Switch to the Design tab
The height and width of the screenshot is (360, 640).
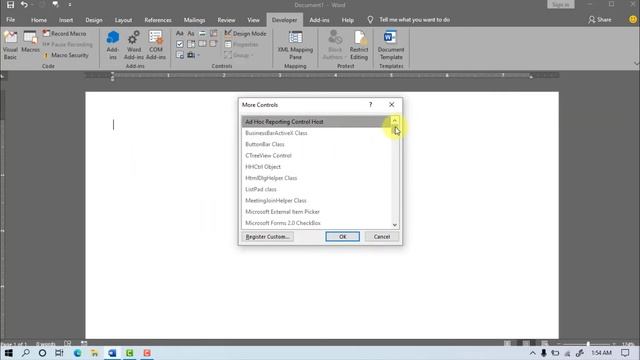click(94, 20)
